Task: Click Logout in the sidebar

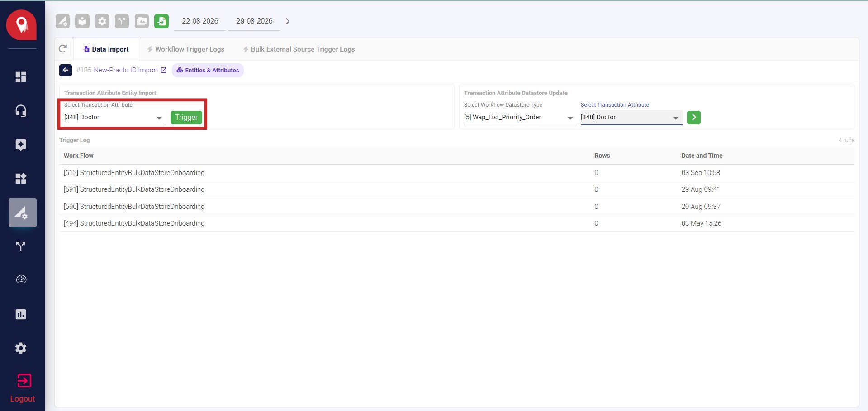Action: 23,387
